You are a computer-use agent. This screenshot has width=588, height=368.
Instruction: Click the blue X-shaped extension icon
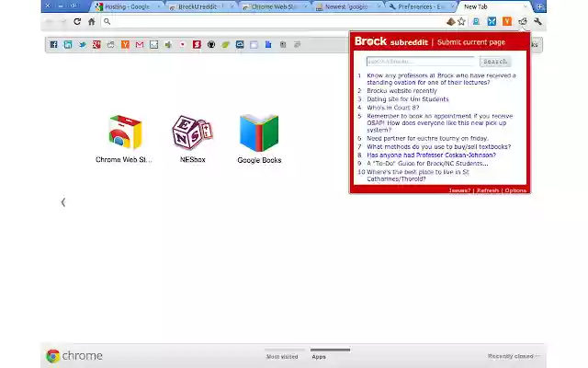(492, 21)
